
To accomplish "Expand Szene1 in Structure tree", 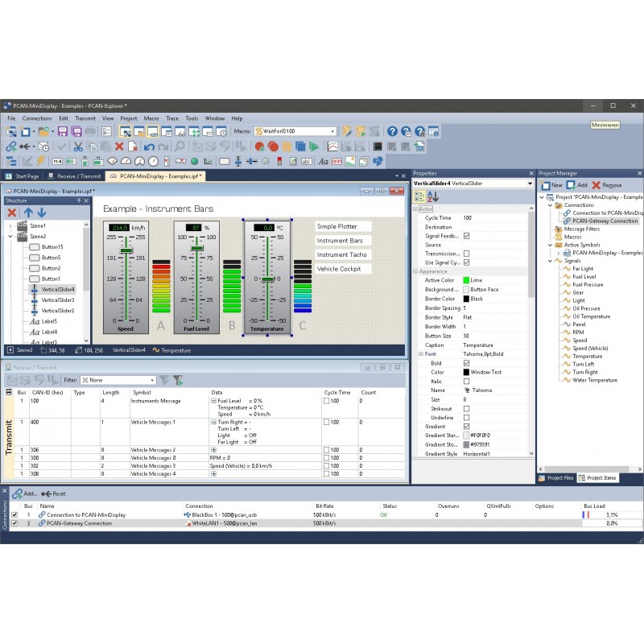I will coord(10,226).
